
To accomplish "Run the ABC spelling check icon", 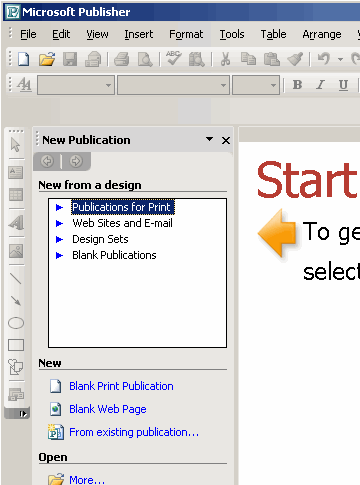I will pyautogui.click(x=174, y=58).
